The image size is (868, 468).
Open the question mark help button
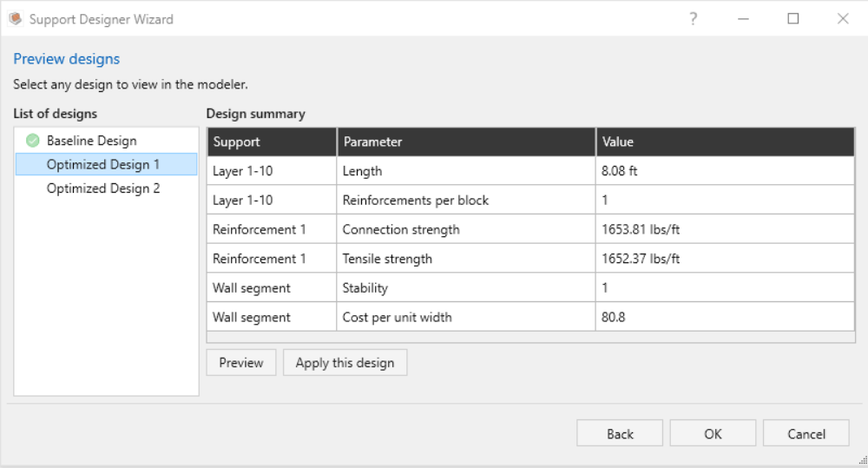pyautogui.click(x=693, y=19)
